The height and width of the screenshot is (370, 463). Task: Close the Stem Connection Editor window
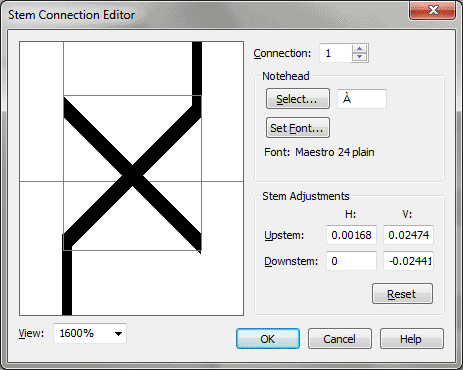433,10
